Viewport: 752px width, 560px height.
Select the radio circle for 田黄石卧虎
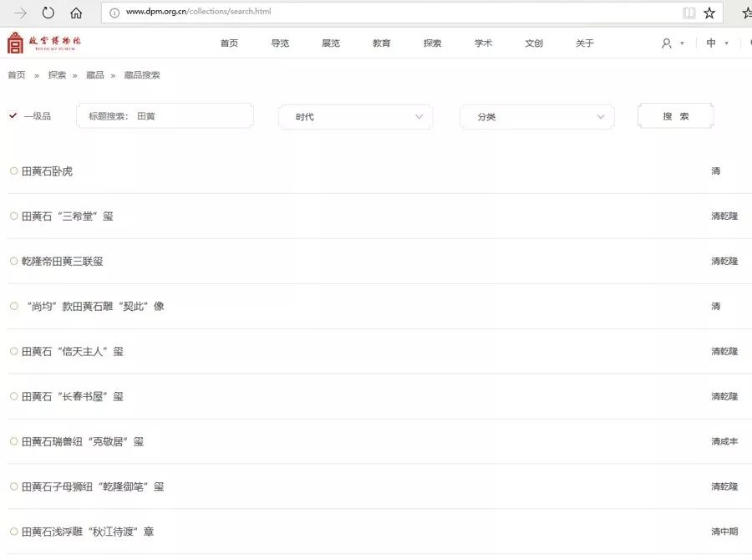14,171
